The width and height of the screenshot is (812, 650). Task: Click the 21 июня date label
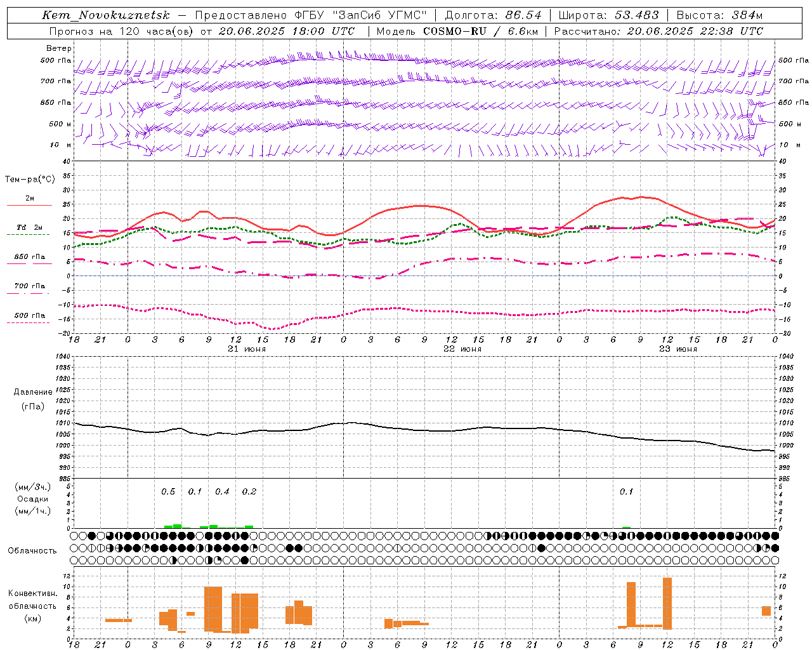247,349
